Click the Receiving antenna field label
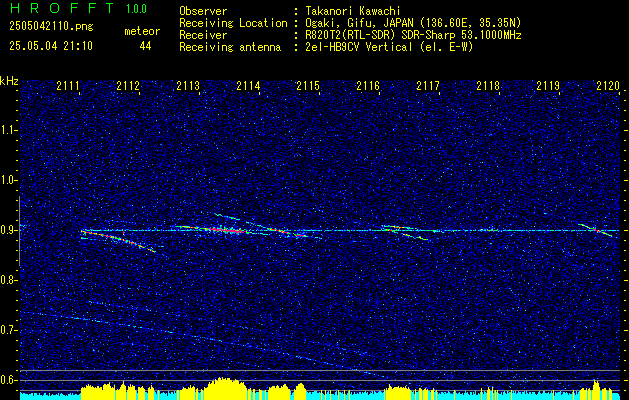 click(230, 47)
